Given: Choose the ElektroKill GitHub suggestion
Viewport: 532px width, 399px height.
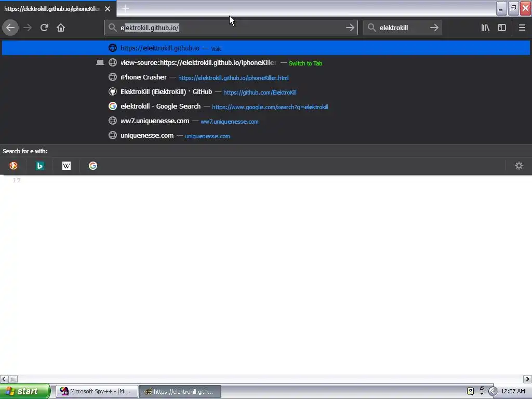Looking at the screenshot, I should tap(266, 91).
